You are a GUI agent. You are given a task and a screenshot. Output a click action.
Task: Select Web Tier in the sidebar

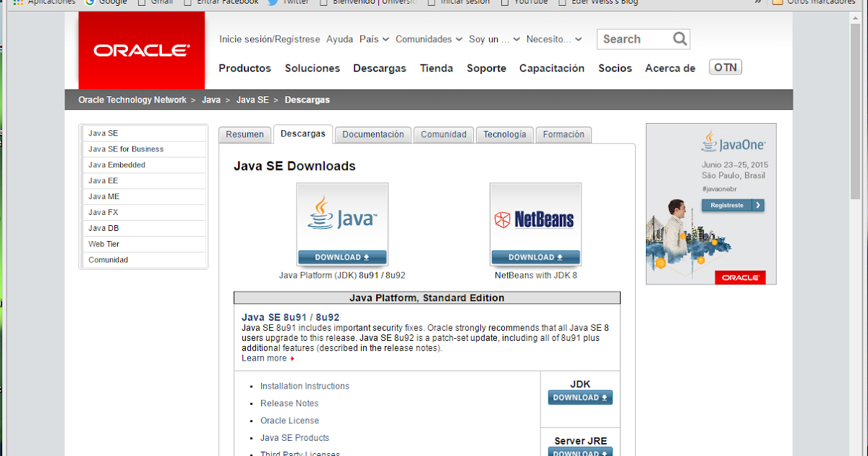145,245
